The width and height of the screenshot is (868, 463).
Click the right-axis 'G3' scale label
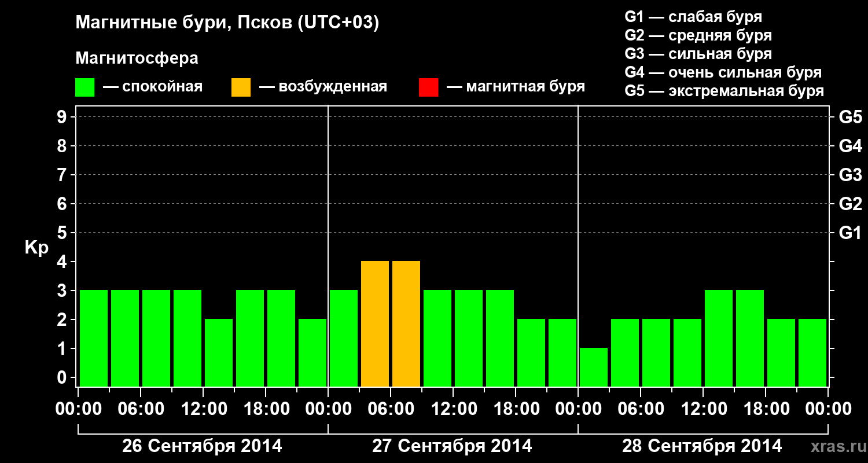tap(850, 175)
